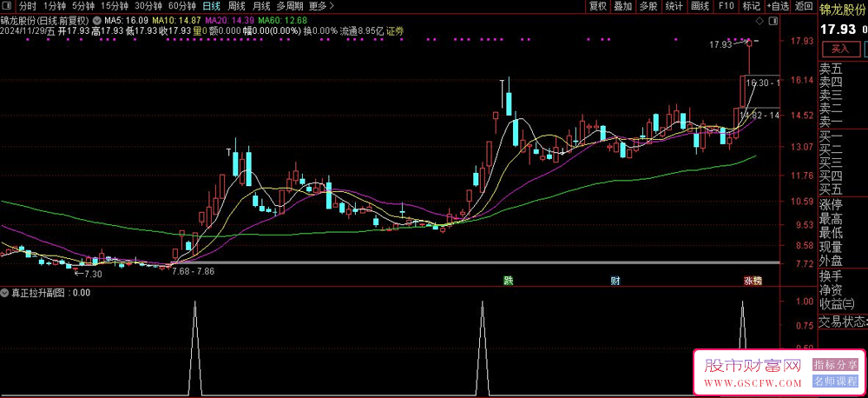Select the 日线 daily period
The width and height of the screenshot is (868, 398).
[211, 7]
